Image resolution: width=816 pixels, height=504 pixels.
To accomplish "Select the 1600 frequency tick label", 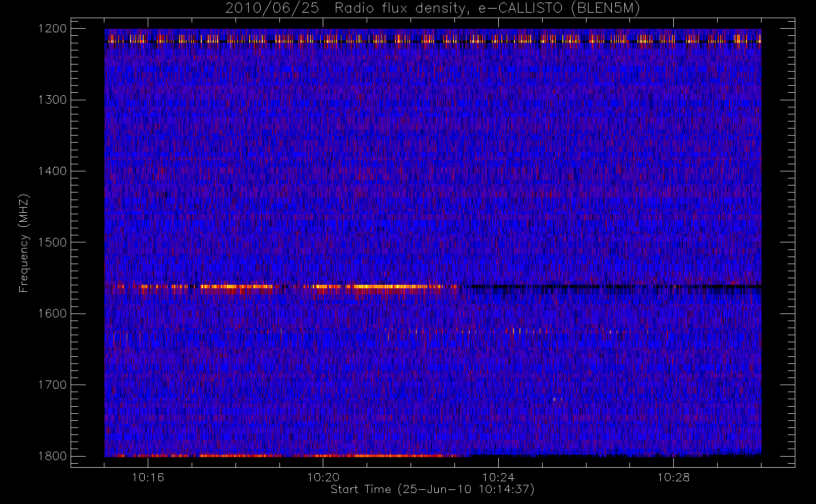I will tap(52, 313).
